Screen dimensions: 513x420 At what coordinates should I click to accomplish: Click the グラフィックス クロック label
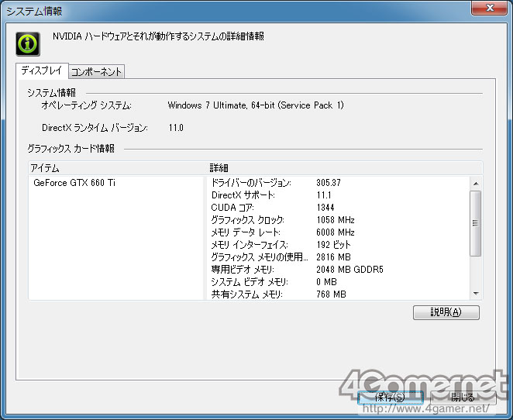click(247, 220)
